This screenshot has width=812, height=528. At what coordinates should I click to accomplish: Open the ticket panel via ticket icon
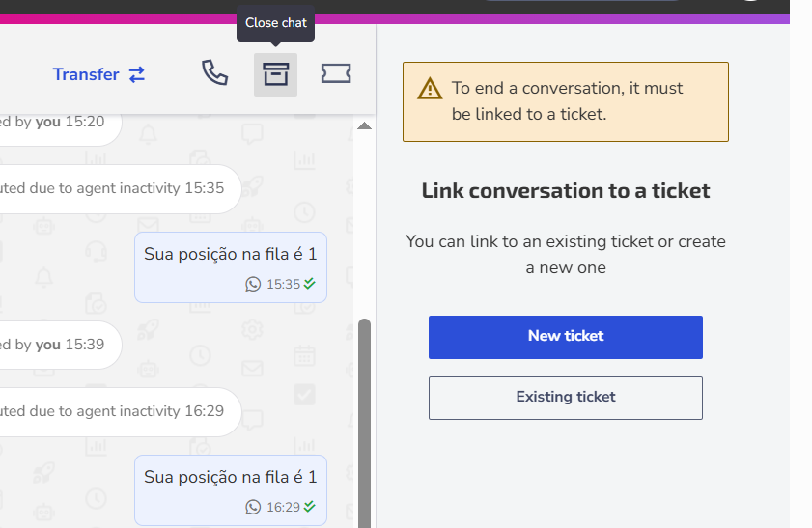pos(336,73)
